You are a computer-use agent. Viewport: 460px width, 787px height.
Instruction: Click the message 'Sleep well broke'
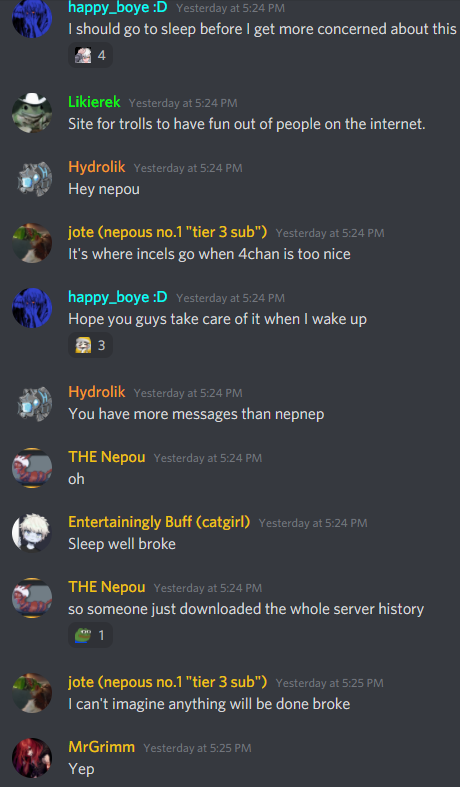[x=122, y=544]
